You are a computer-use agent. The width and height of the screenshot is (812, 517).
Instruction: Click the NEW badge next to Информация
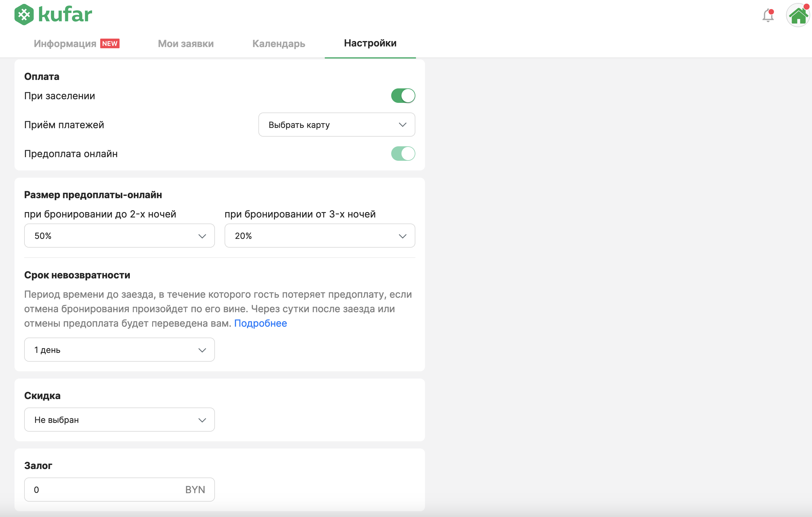pyautogui.click(x=110, y=43)
